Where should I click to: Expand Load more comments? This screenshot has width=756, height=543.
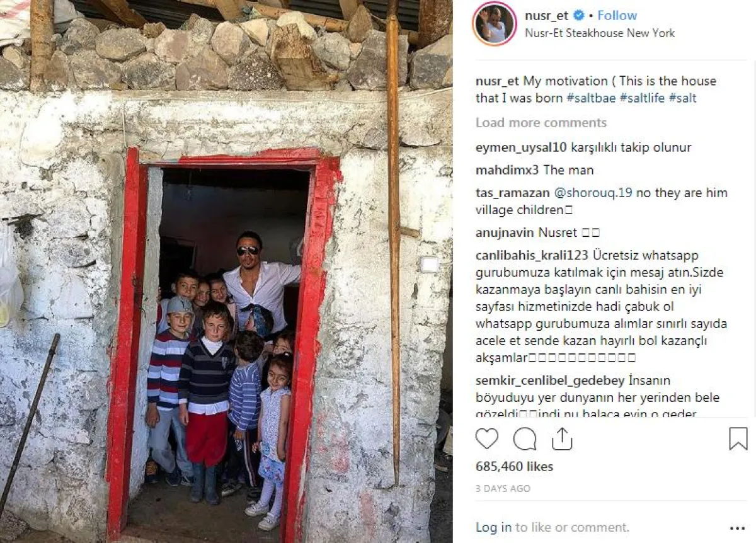tap(541, 123)
